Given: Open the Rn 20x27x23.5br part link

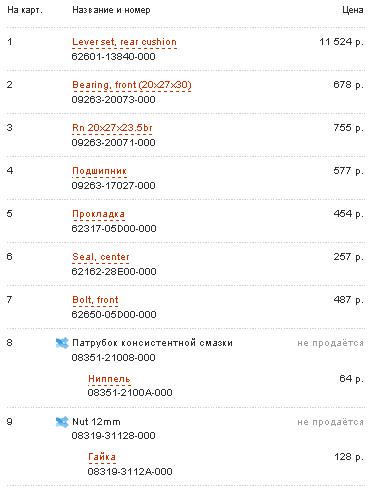Looking at the screenshot, I should [x=112, y=128].
